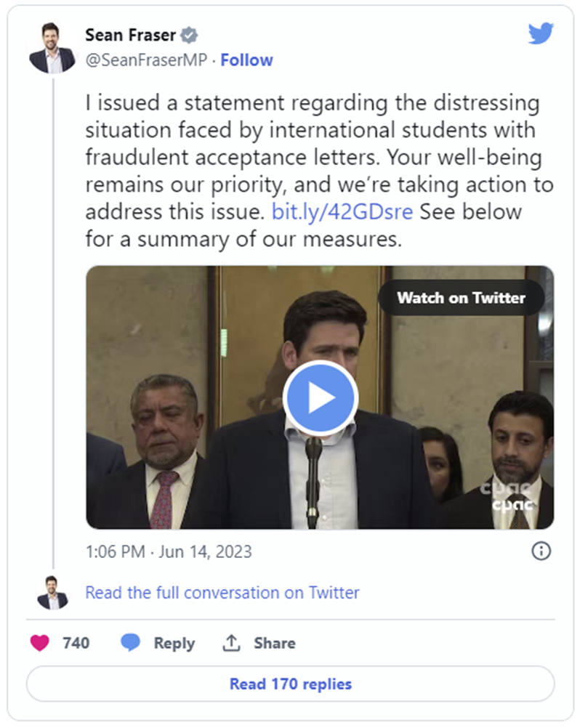580x728 pixels.
Task: Play the embedded video
Action: 320,398
